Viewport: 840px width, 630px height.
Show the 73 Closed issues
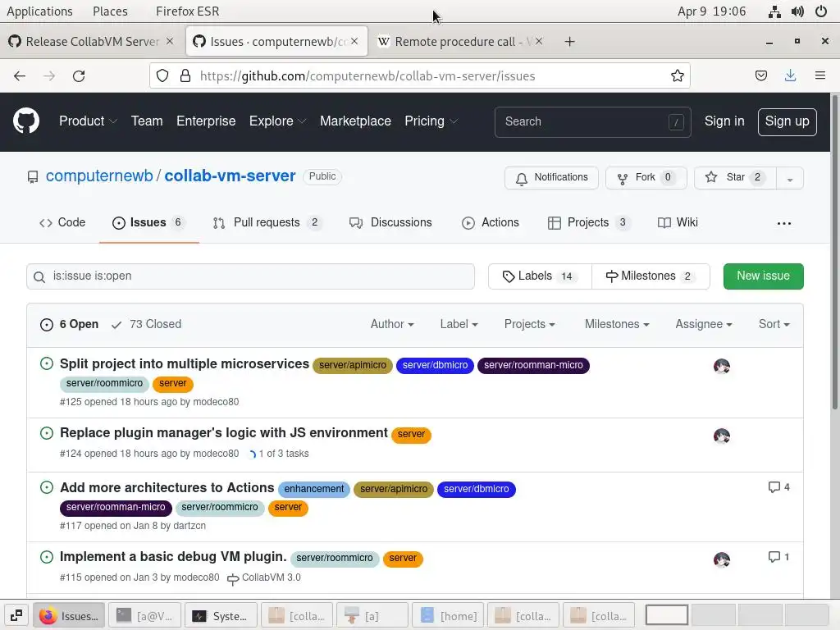(147, 324)
